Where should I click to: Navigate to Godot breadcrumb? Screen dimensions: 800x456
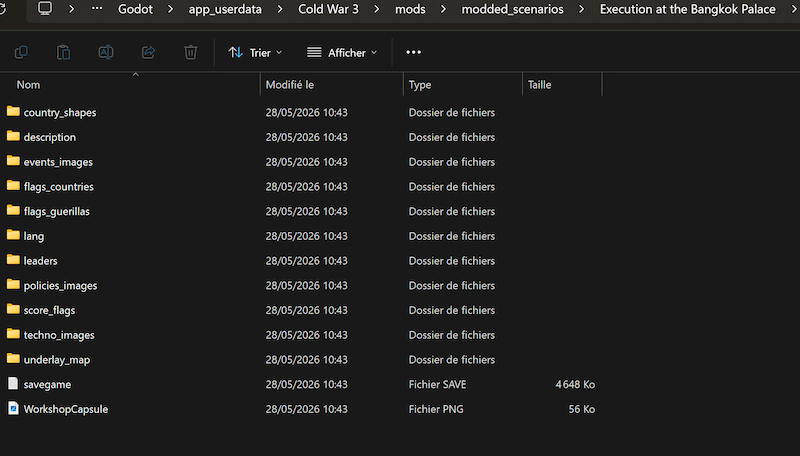(x=135, y=9)
